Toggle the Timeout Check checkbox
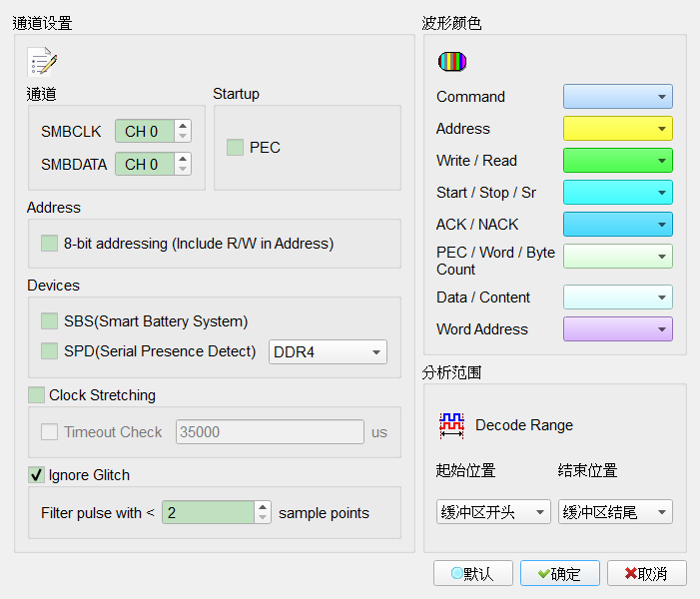The image size is (700, 599). [50, 432]
